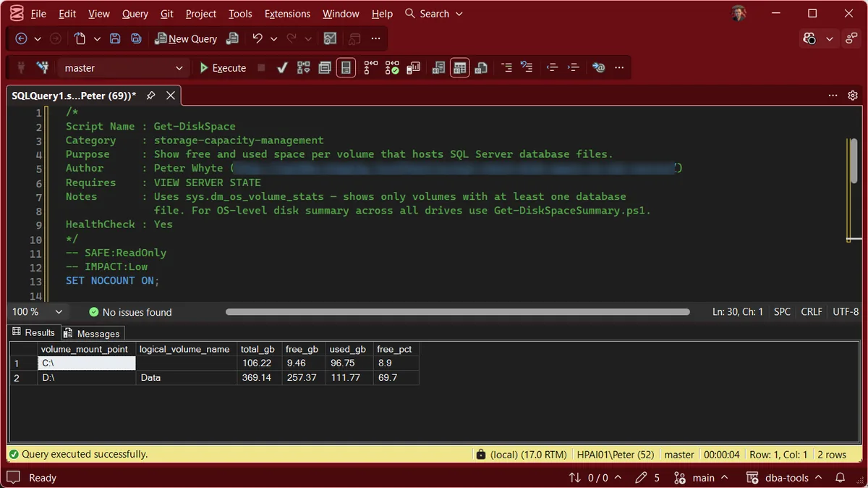
Task: Open the tab list overflow menu
Action: 833,96
